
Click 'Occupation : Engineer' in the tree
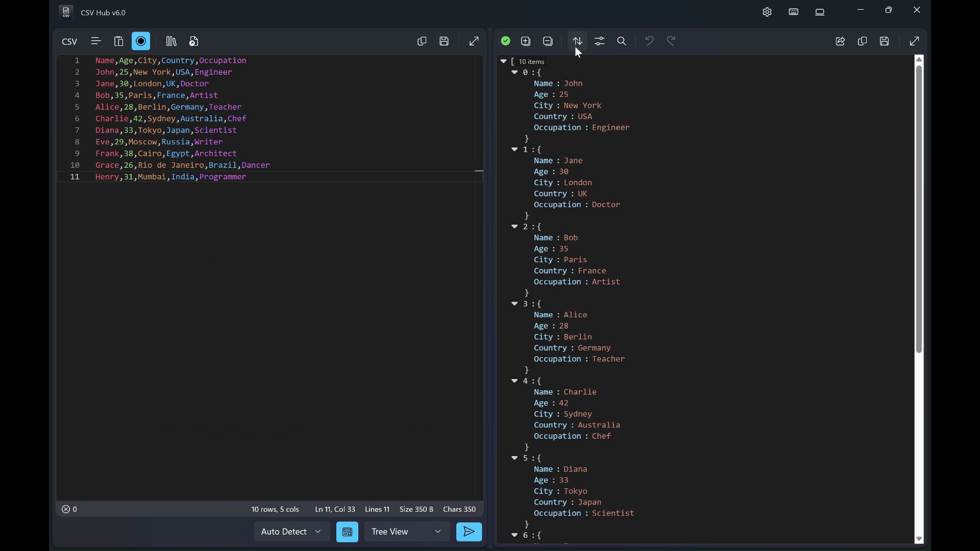click(583, 128)
